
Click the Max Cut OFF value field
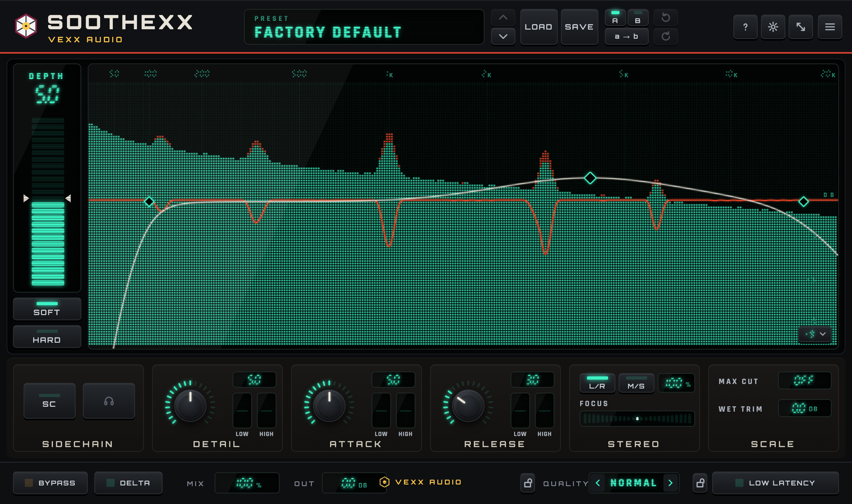pos(805,380)
